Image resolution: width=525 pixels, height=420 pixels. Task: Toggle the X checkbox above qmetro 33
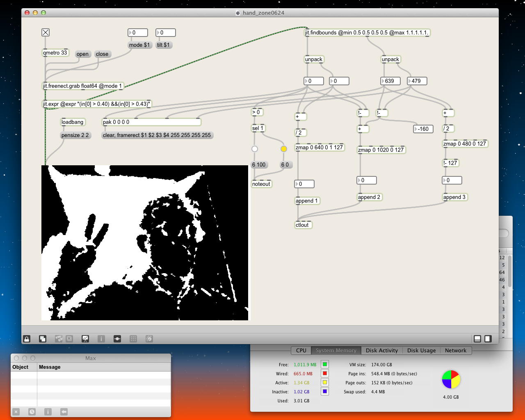[x=46, y=32]
